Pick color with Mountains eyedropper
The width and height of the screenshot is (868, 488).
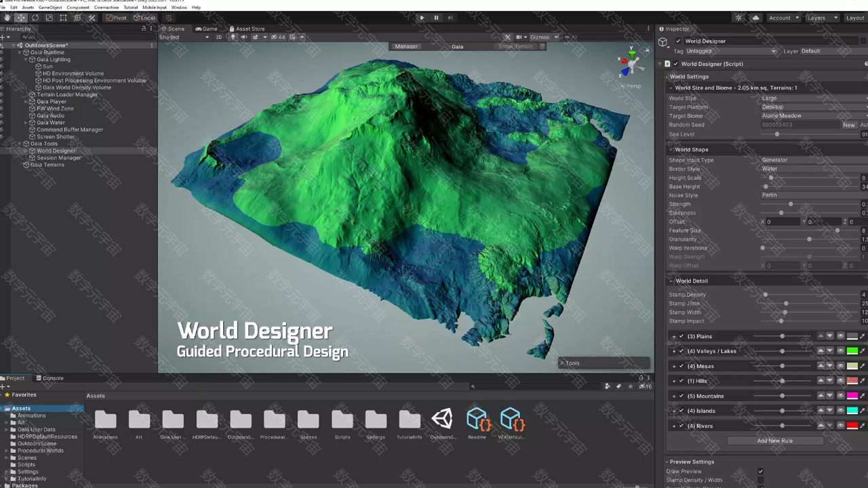pos(863,396)
